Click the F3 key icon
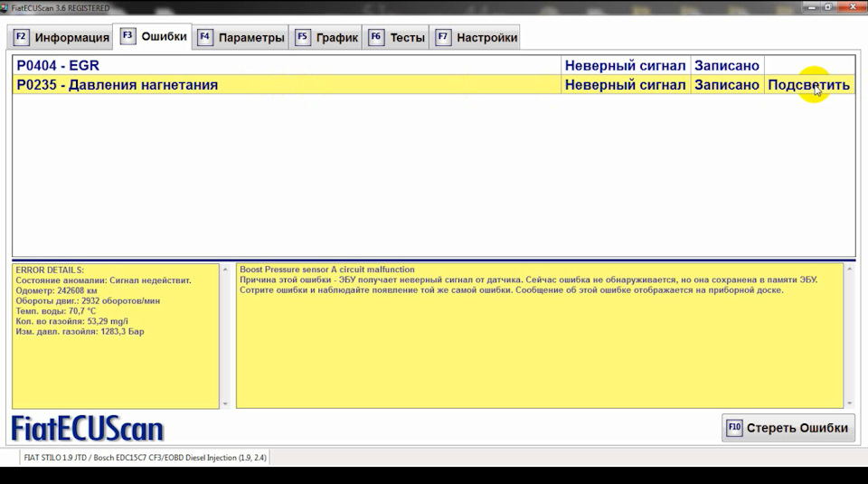868x484 pixels. [127, 36]
